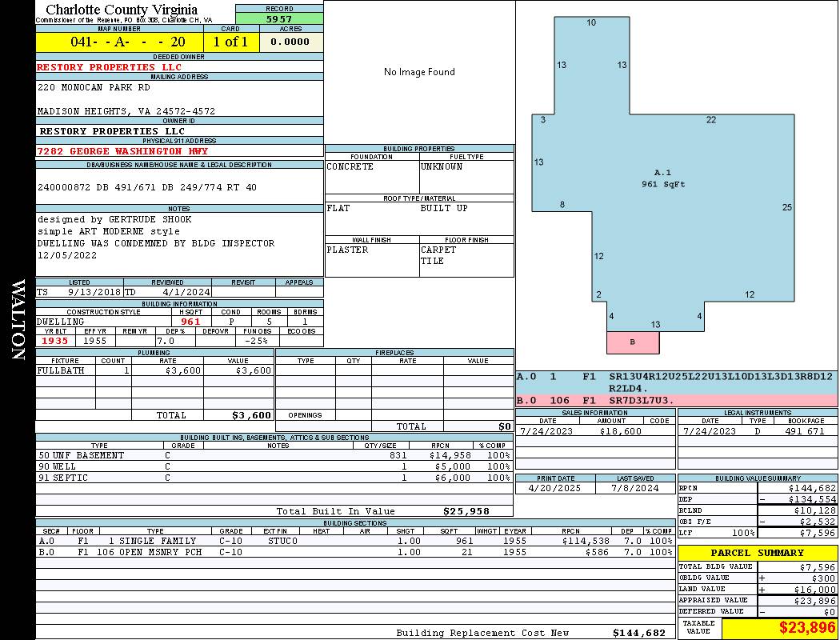Click the Card 1 of 1 field
Viewport: 840px width, 640px height.
231,42
